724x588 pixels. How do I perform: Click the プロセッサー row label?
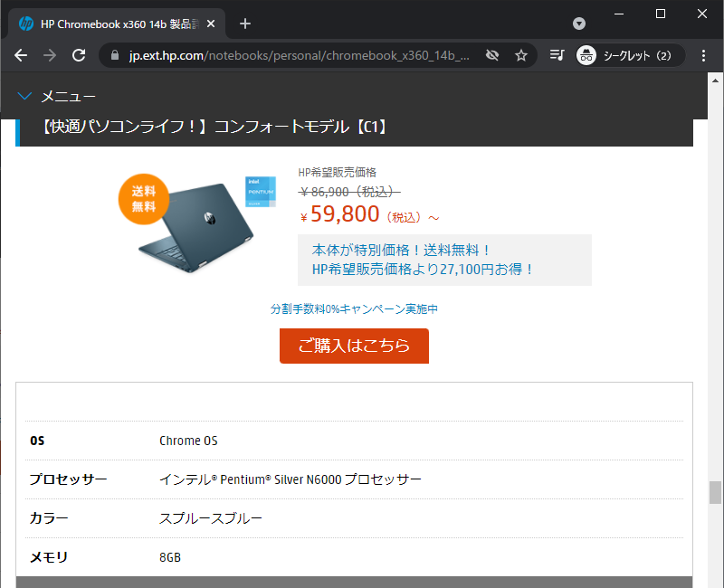point(69,479)
